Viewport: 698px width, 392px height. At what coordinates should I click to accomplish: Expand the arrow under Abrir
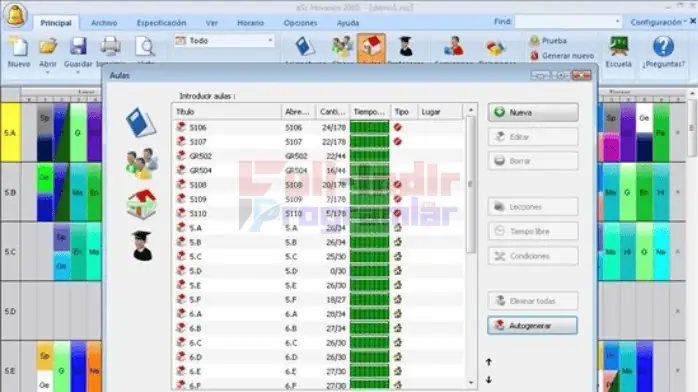(x=47, y=72)
